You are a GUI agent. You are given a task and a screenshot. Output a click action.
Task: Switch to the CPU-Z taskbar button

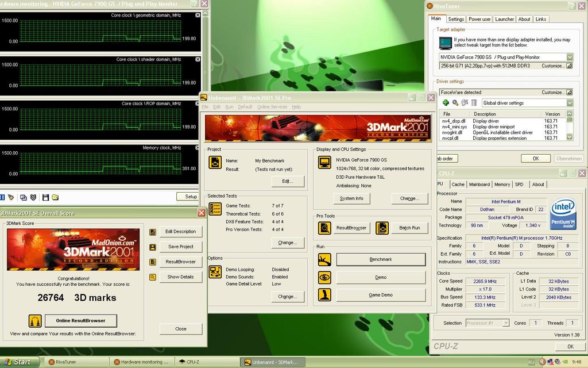[206, 362]
